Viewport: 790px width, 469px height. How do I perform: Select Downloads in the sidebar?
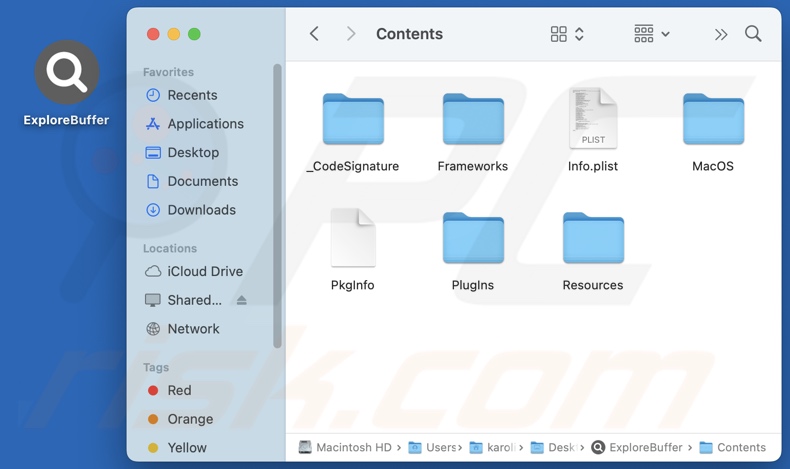201,210
